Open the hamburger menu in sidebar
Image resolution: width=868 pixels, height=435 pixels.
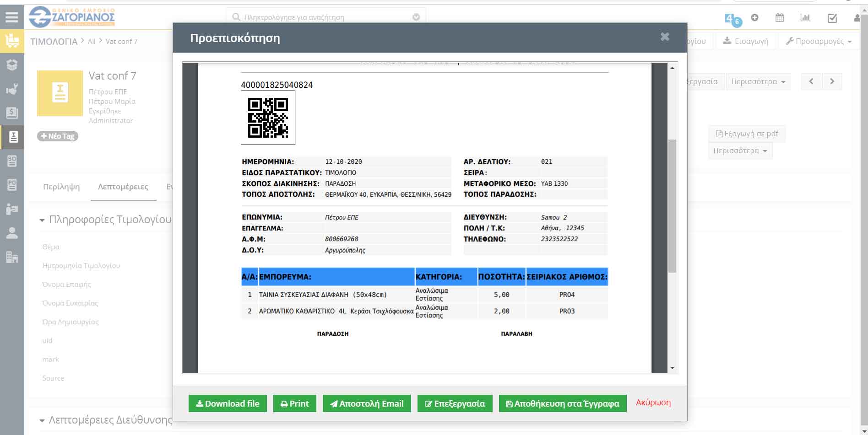[x=12, y=17]
